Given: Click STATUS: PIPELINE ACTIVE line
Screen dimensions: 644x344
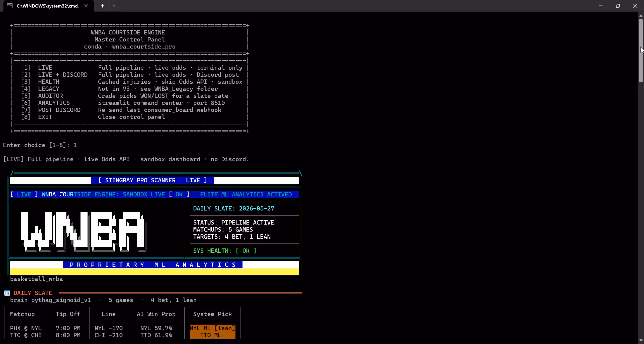Looking at the screenshot, I should tap(234, 223).
